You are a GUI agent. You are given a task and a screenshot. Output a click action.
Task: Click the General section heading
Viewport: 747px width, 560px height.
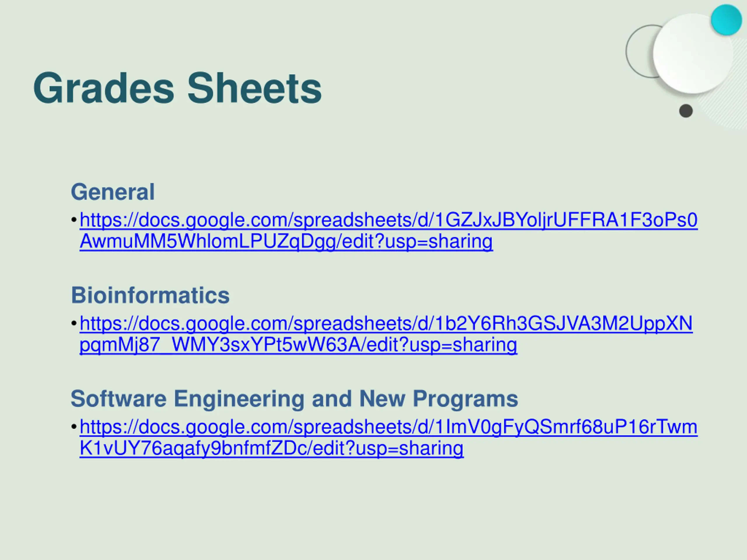pyautogui.click(x=113, y=192)
